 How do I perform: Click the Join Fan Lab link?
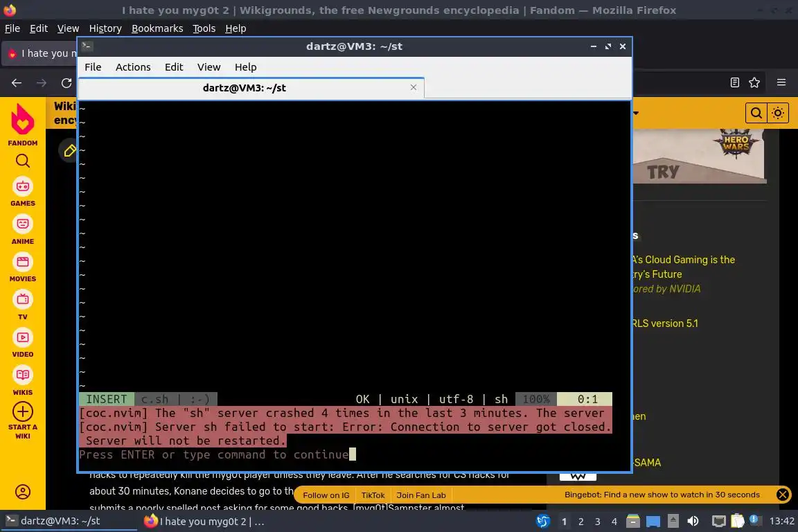click(x=421, y=495)
